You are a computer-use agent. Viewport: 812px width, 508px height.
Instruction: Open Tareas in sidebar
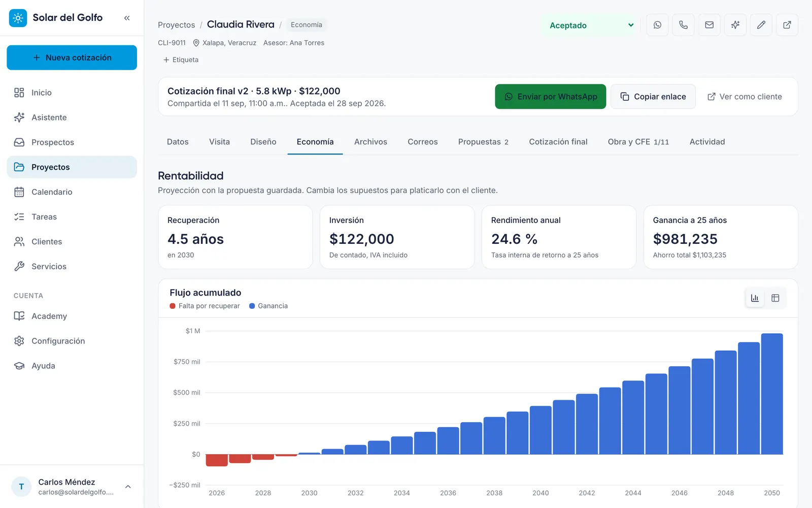click(x=72, y=217)
